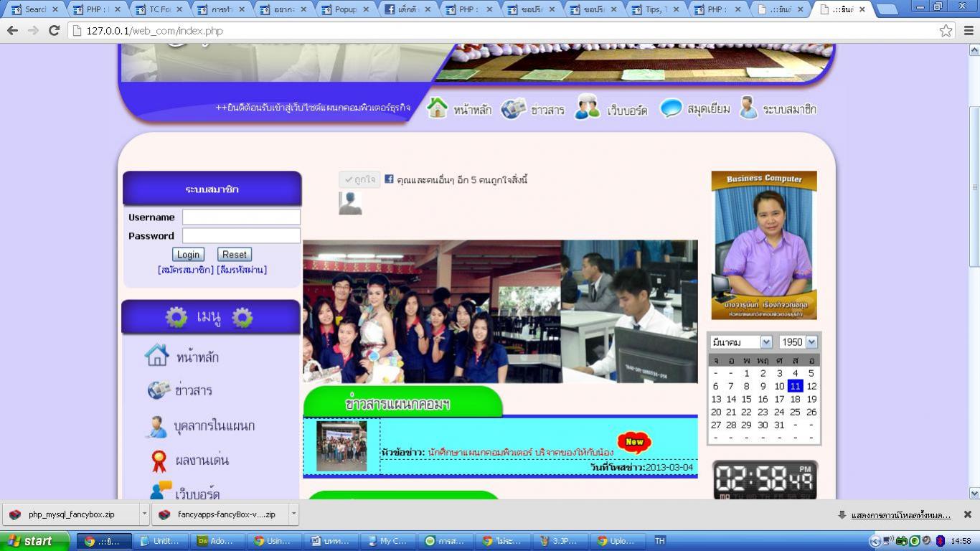Switch to the Popup browser tab
Image resolution: width=980 pixels, height=551 pixels.
[x=346, y=9]
